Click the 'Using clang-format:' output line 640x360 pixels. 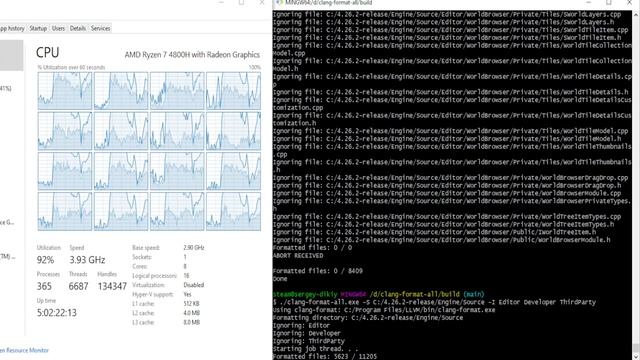click(x=384, y=310)
